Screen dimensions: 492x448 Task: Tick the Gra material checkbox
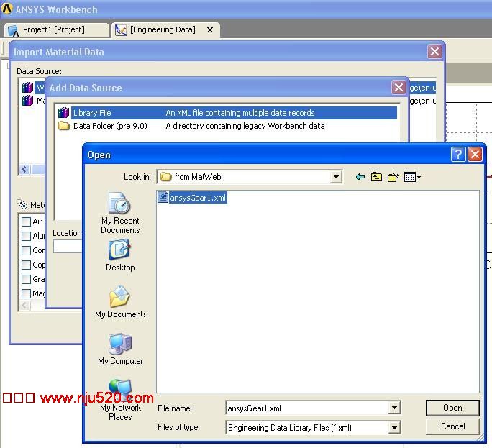(x=26, y=279)
